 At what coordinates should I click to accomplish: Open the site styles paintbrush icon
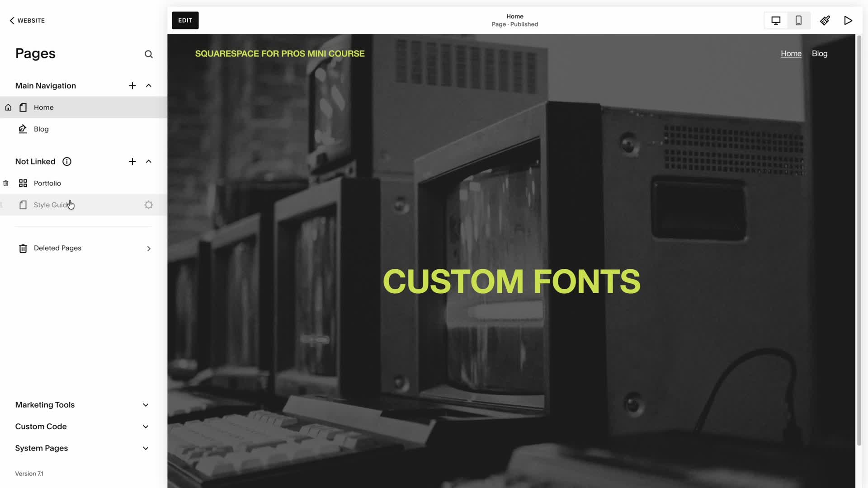(825, 21)
